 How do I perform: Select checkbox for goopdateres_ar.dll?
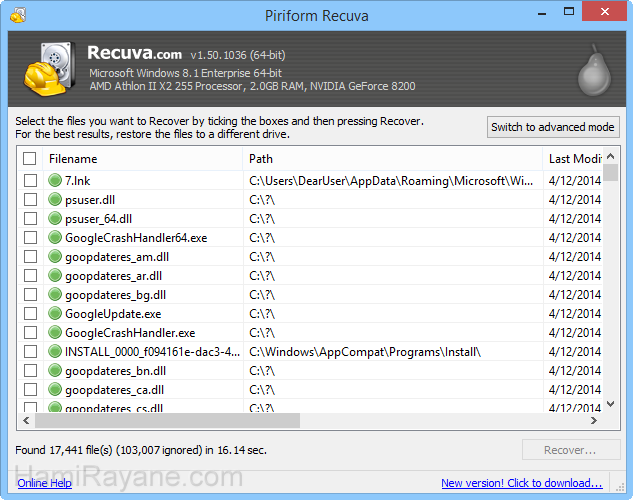[x=30, y=275]
